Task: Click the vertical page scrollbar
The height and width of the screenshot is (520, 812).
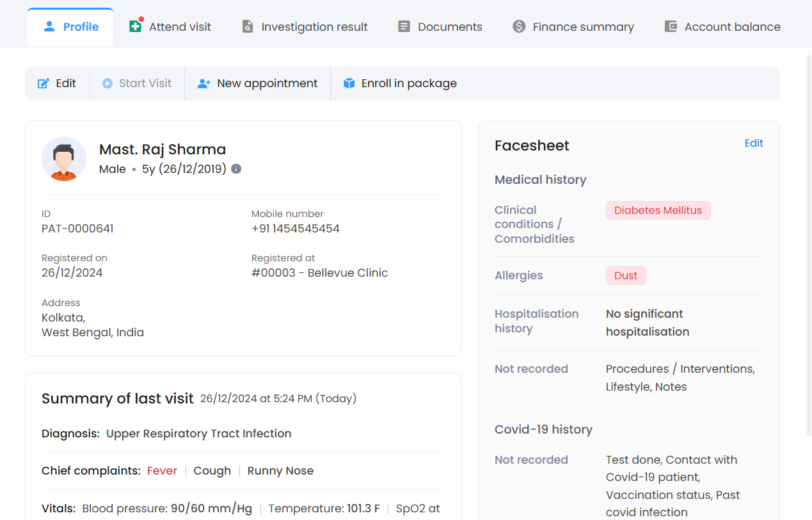Action: click(808, 243)
